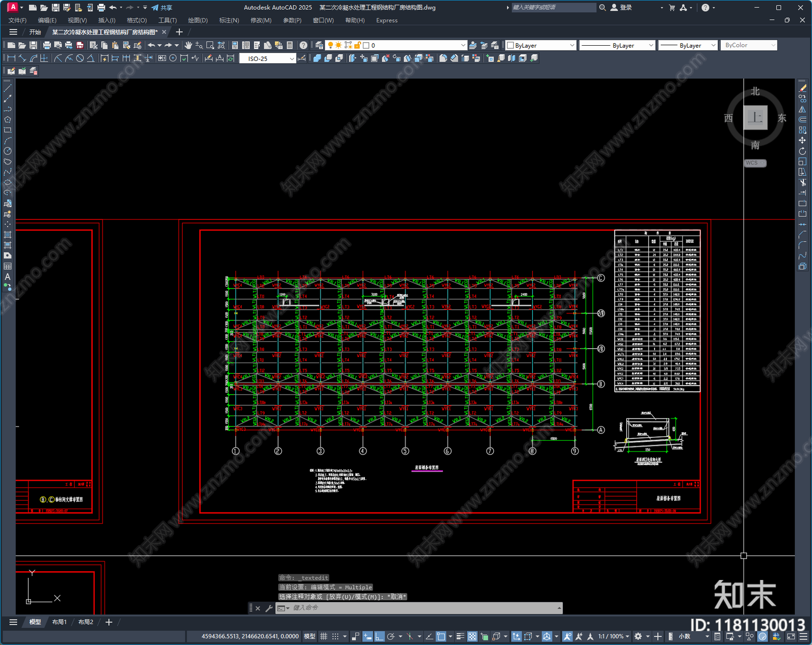Select the Circle draw tool
The image size is (812, 645).
pyautogui.click(x=8, y=151)
